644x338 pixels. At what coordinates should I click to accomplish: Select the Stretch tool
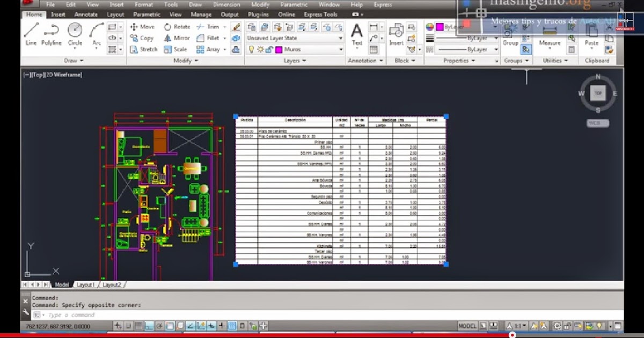(x=143, y=49)
